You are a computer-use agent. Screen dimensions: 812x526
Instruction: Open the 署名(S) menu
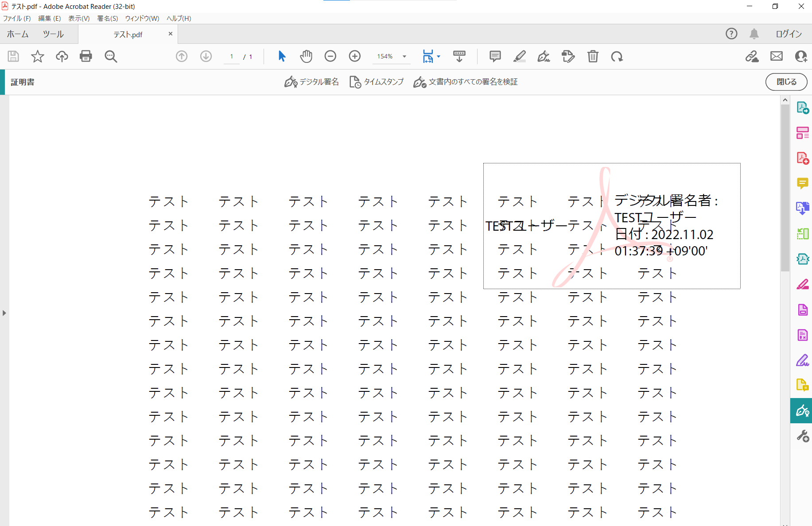107,18
